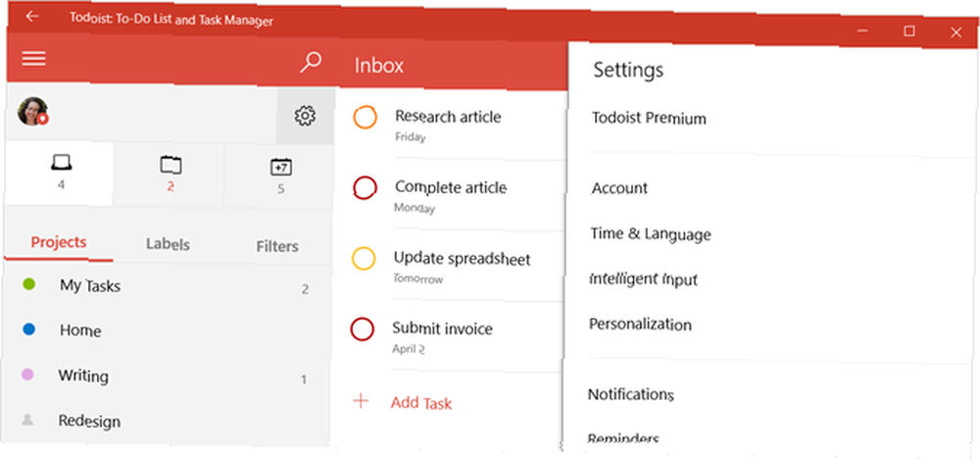Image resolution: width=980 pixels, height=462 pixels.
Task: Open the Research article task
Action: pyautogui.click(x=448, y=117)
